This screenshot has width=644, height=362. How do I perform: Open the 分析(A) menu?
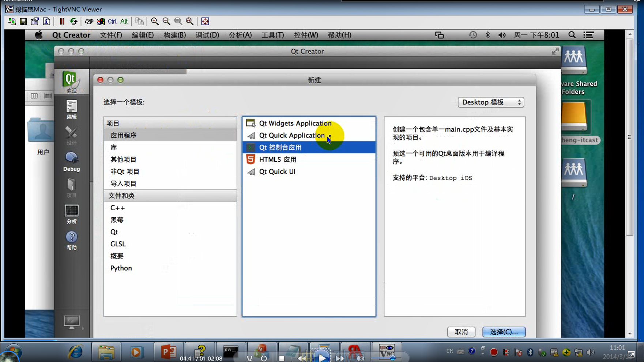tap(240, 35)
